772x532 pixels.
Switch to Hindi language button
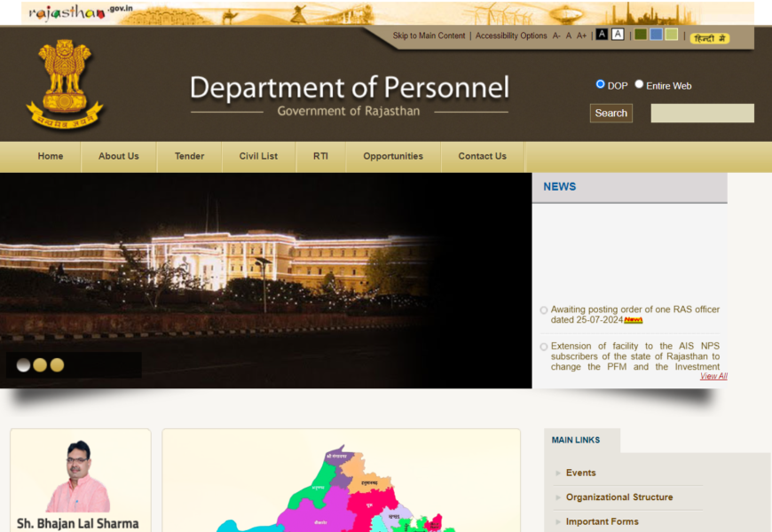(x=709, y=38)
